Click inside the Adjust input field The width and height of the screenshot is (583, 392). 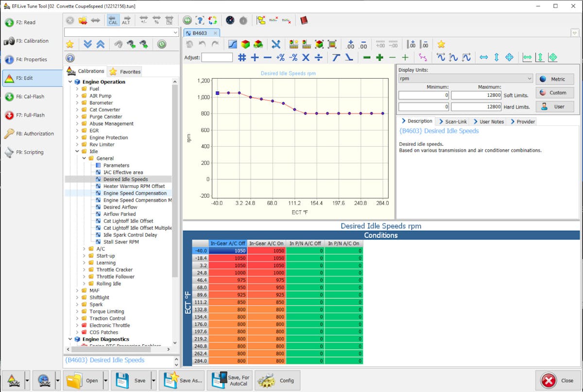217,57
